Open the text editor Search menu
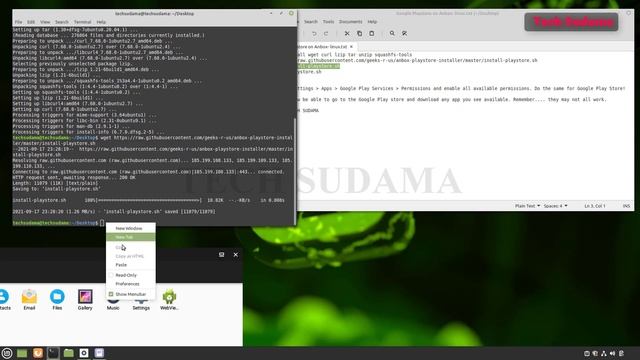The height and width of the screenshot is (360, 640). [x=311, y=22]
